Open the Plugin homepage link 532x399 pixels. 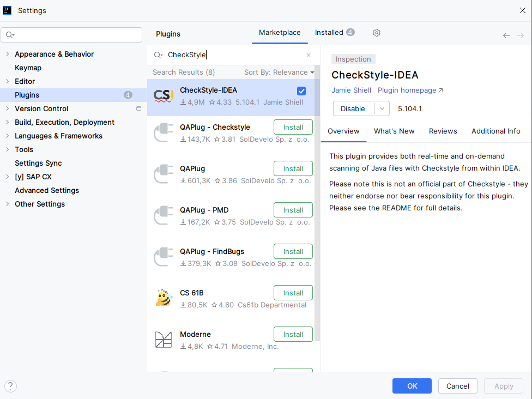pyautogui.click(x=406, y=90)
